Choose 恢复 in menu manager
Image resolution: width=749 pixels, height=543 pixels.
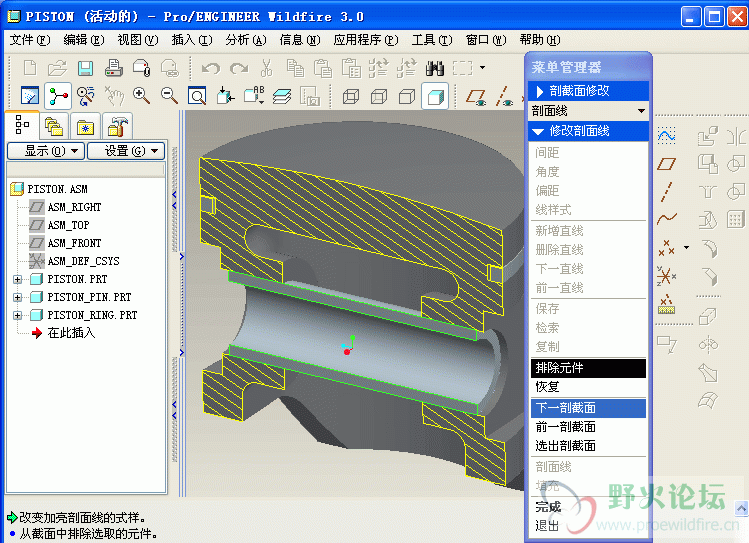[588, 387]
